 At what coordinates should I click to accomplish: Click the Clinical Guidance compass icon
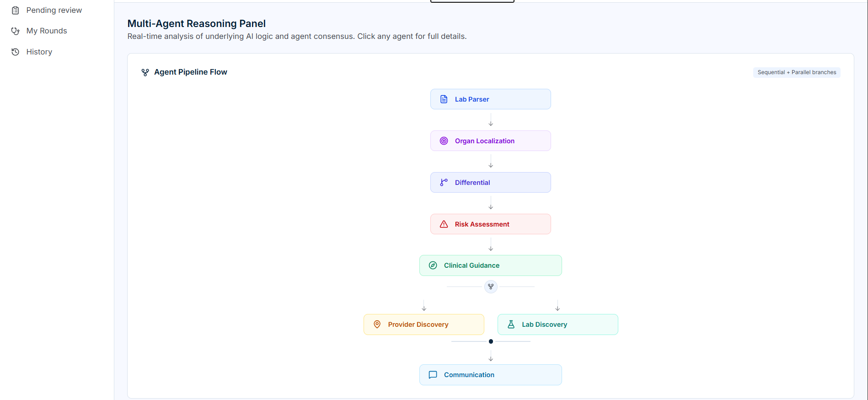pyautogui.click(x=433, y=265)
